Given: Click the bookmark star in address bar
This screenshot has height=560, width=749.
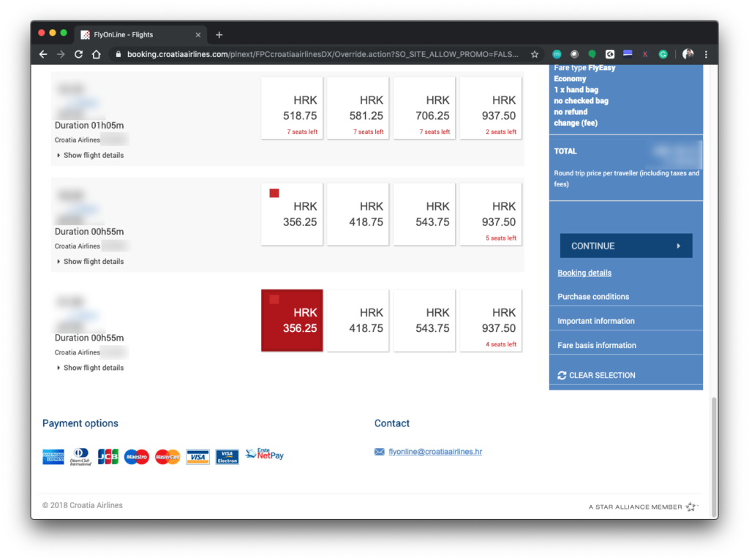Looking at the screenshot, I should pos(535,54).
